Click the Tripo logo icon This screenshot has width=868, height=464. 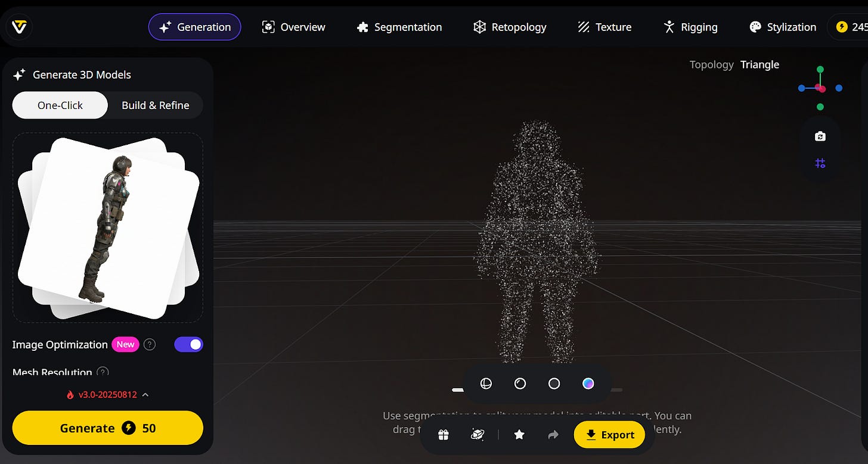[x=18, y=27]
